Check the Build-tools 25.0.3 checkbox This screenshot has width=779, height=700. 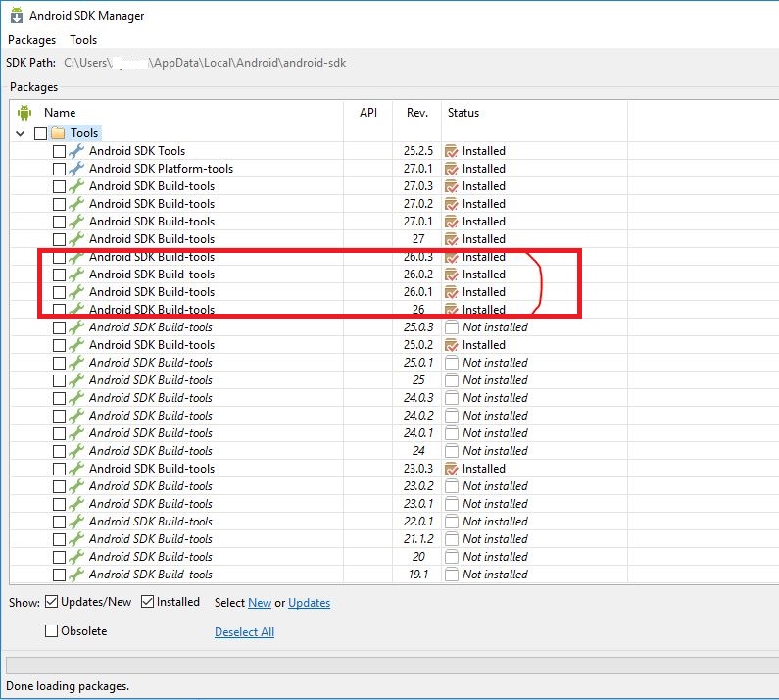59,327
